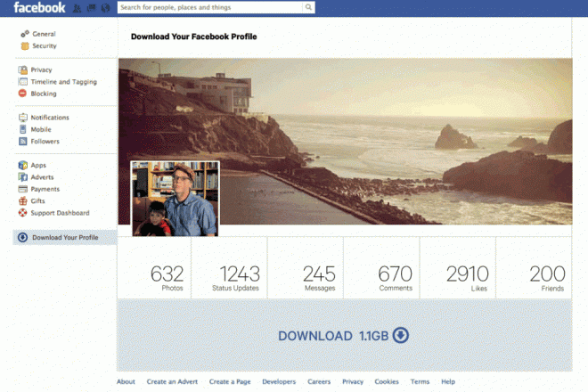Open the friend requests icon in top bar

pos(77,8)
